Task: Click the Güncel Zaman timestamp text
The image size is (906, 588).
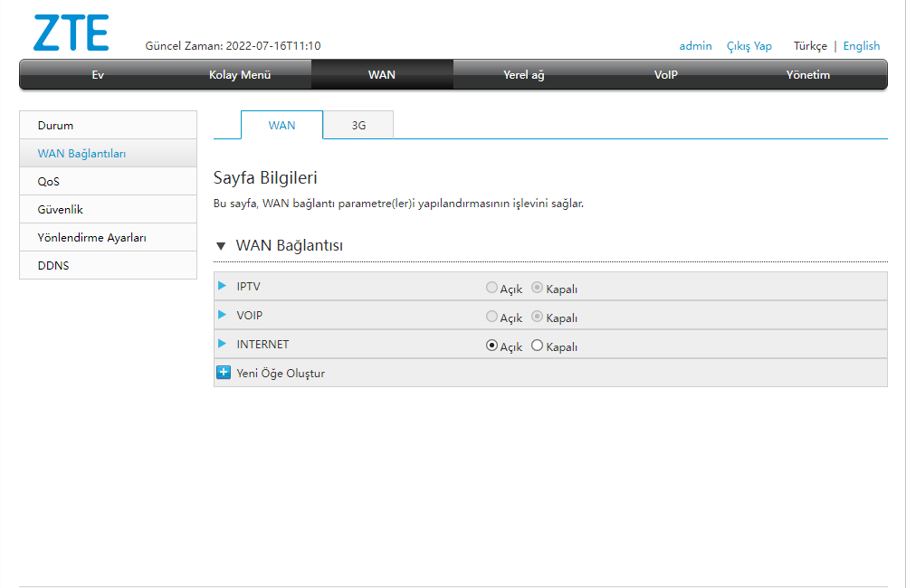Action: tap(233, 45)
